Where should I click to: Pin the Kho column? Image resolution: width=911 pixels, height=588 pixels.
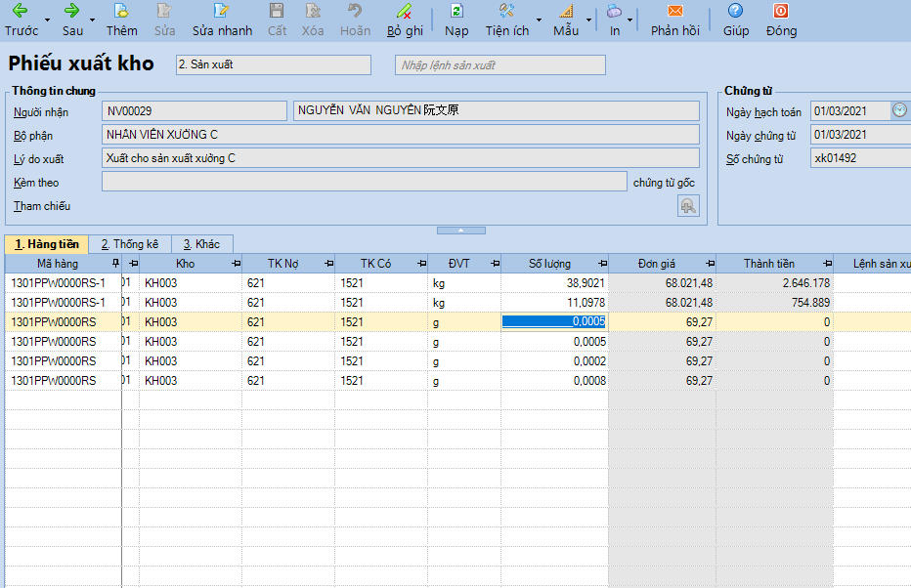pyautogui.click(x=236, y=264)
